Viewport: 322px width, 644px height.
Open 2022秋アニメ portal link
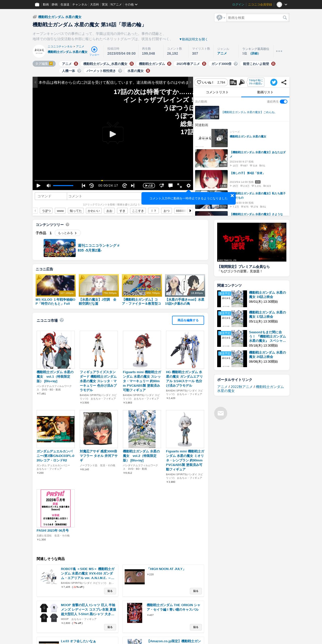pyautogui.click(x=241, y=387)
